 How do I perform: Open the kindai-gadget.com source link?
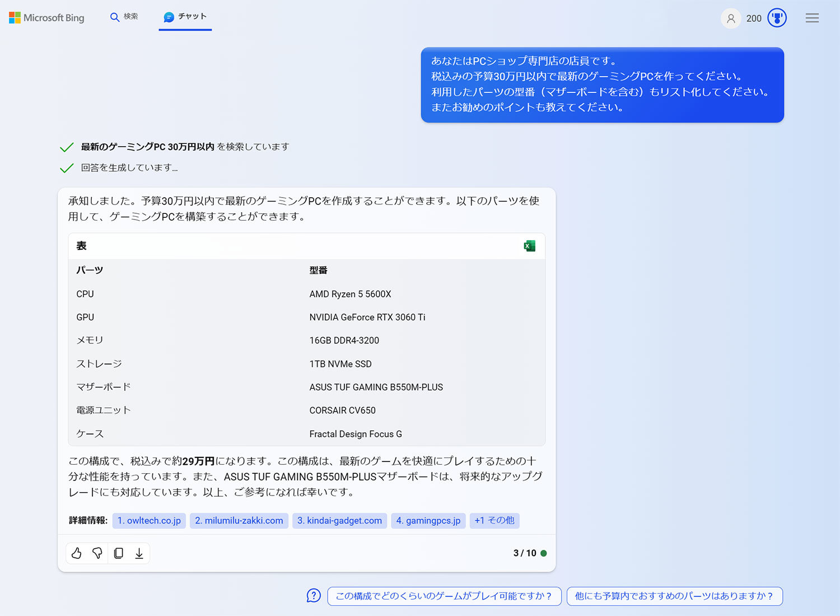tap(339, 521)
